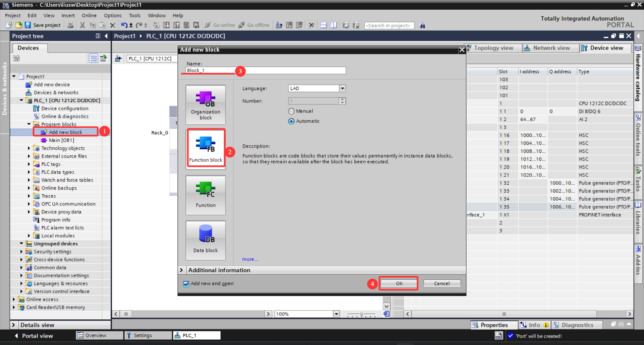This screenshot has width=644, height=345.
Task: Click the Download to device icon
Action: coord(166,25)
